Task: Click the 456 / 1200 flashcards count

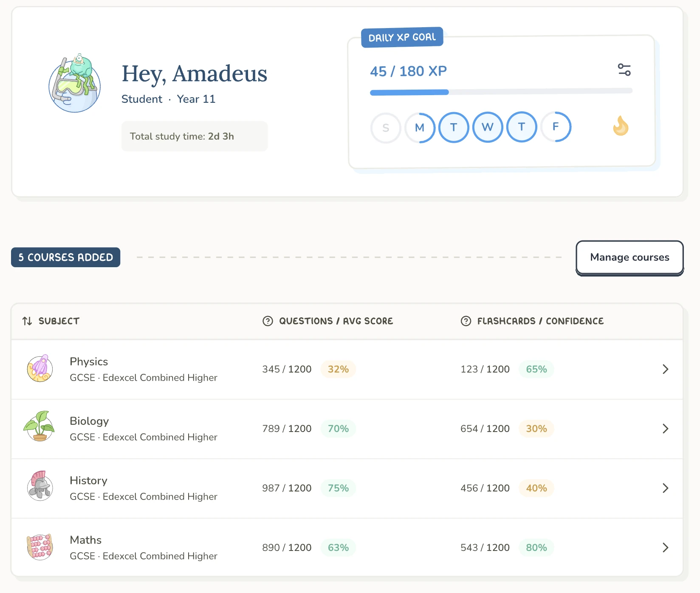Action: [485, 488]
